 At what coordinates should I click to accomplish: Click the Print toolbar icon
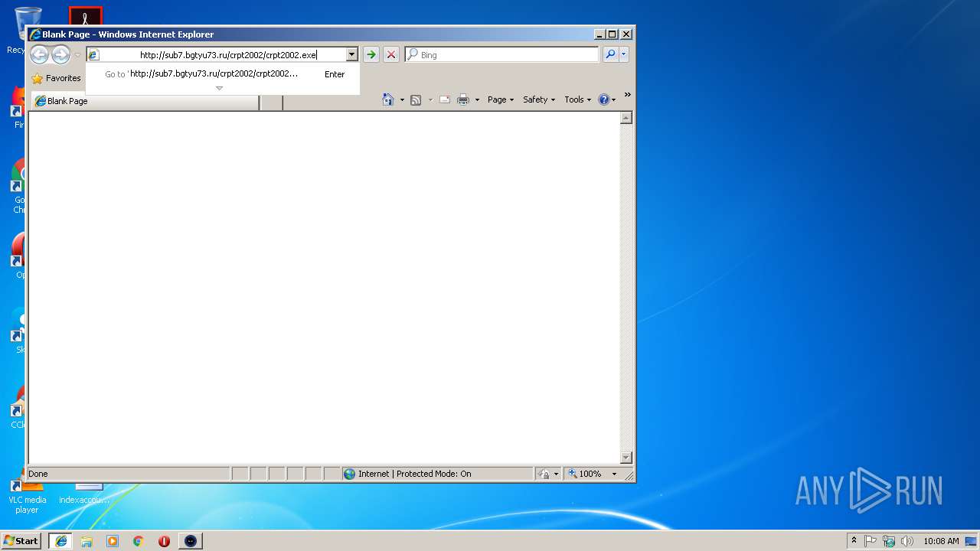[x=463, y=99]
